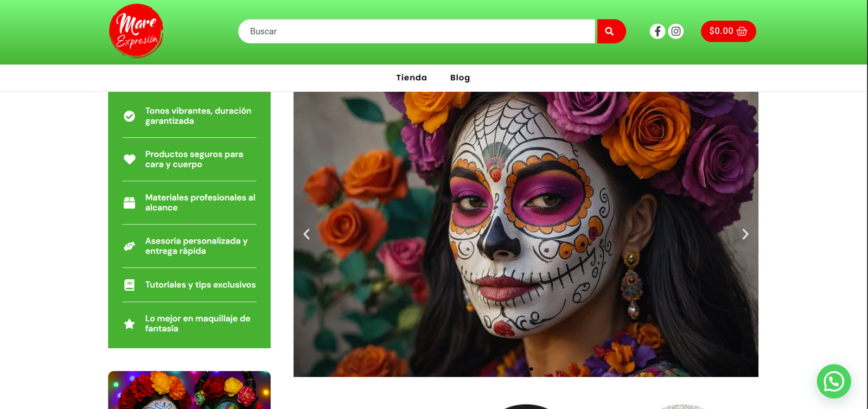
Task: Click the book icon beside Tutoriales
Action: point(129,285)
